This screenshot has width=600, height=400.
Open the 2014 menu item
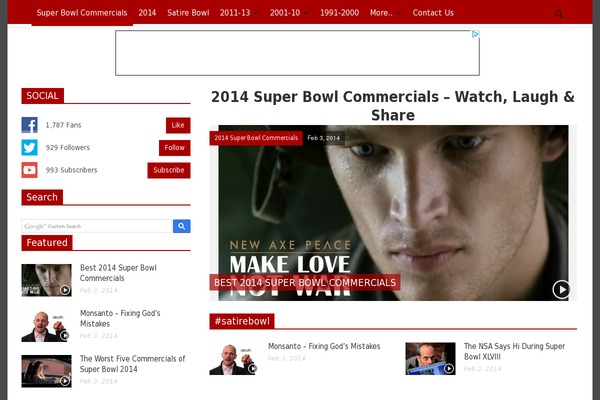(x=147, y=13)
